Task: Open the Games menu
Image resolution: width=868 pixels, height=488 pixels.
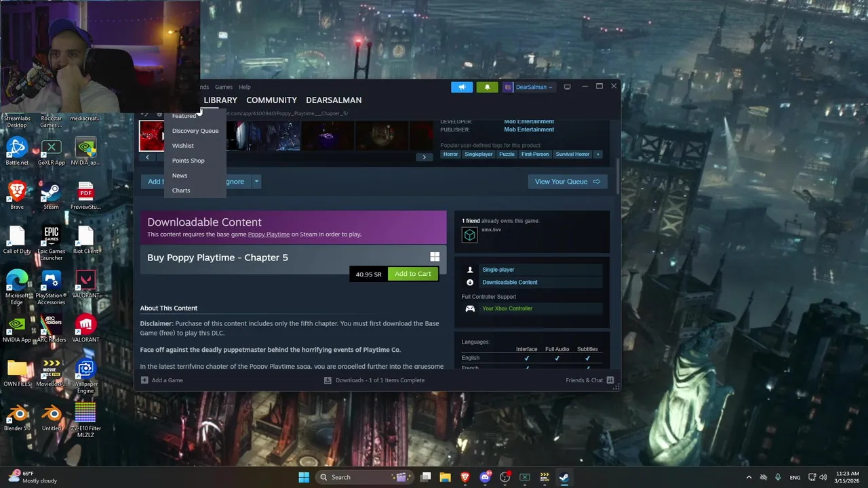Action: pyautogui.click(x=224, y=87)
